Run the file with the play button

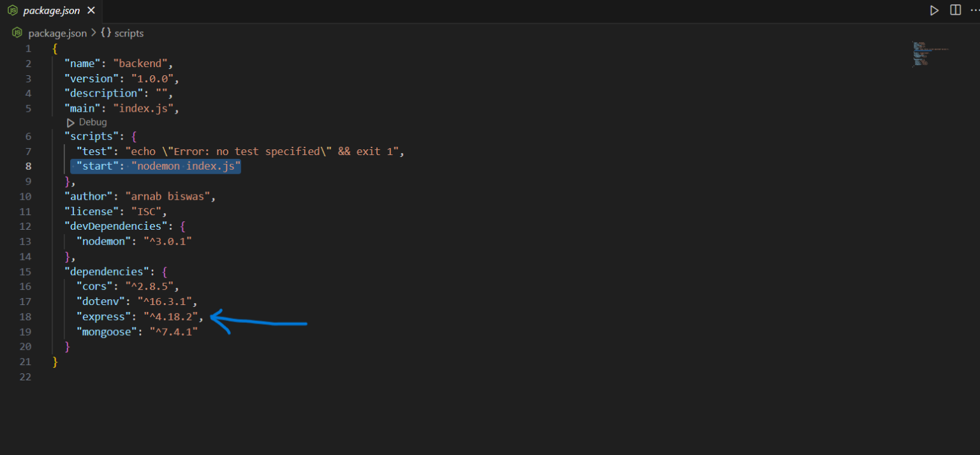click(934, 10)
